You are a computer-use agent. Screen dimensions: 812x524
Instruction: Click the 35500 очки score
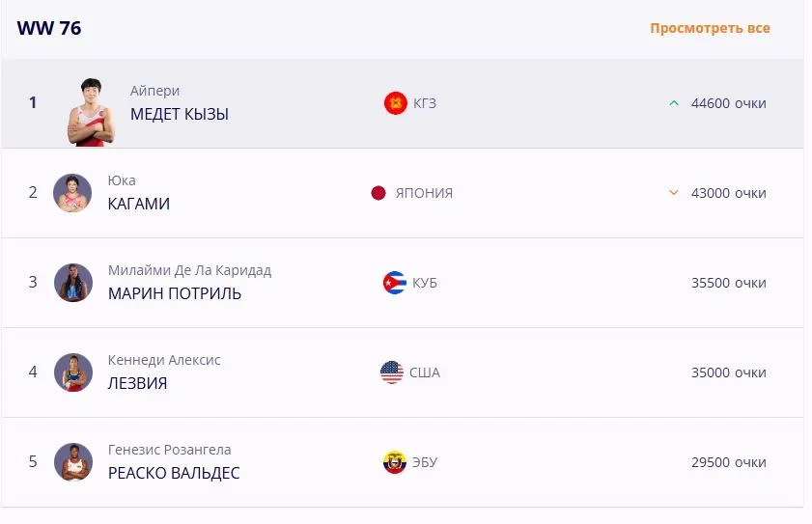coord(728,283)
